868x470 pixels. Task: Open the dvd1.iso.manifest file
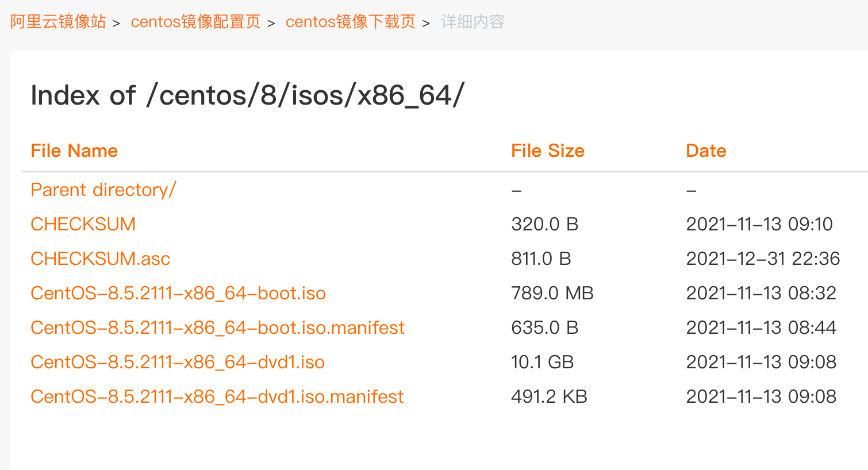click(x=217, y=396)
